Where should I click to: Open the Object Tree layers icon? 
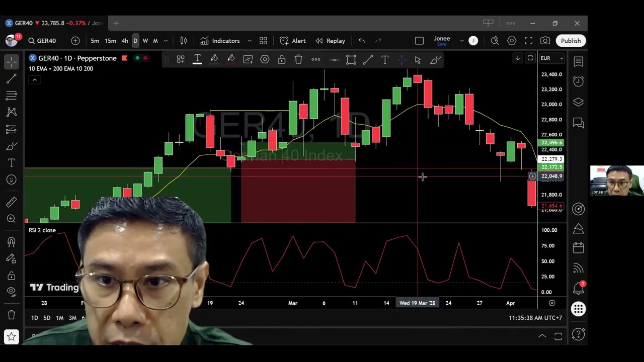click(578, 102)
